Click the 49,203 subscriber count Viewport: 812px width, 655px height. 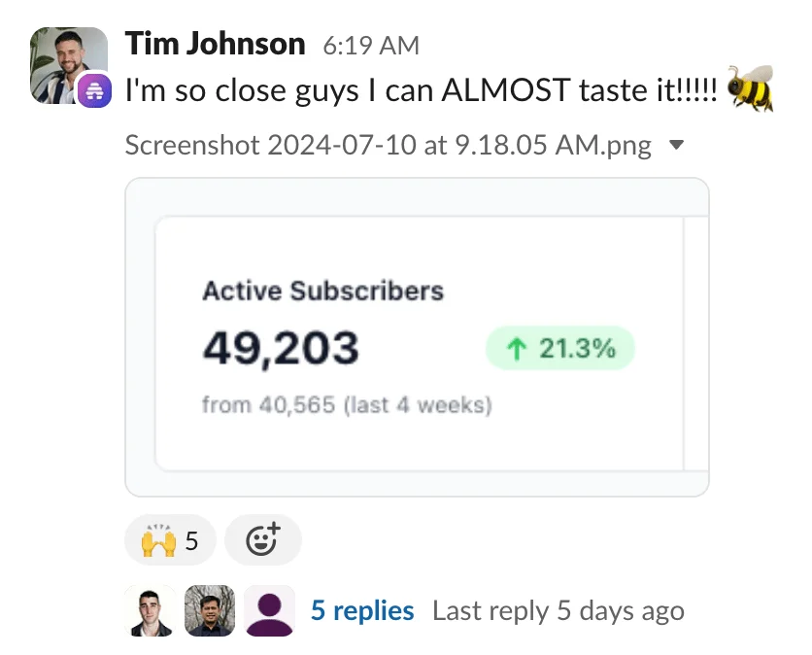281,348
